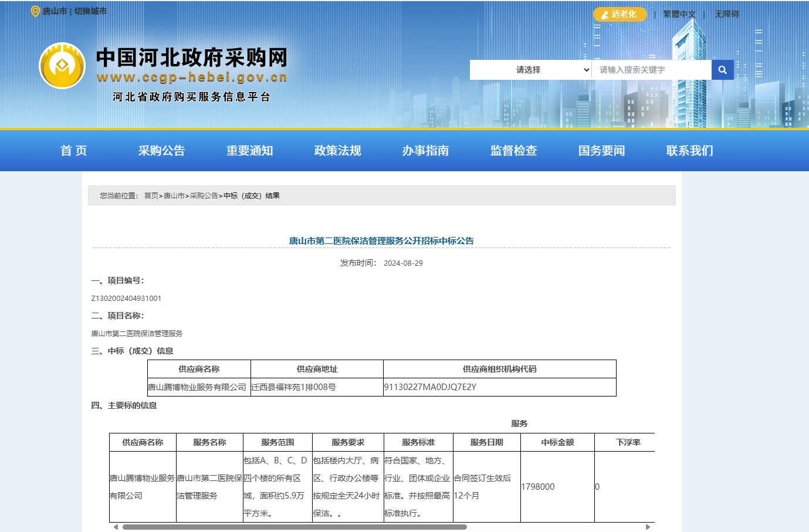
Task: Click 切换城市 to change city
Action: click(x=90, y=11)
